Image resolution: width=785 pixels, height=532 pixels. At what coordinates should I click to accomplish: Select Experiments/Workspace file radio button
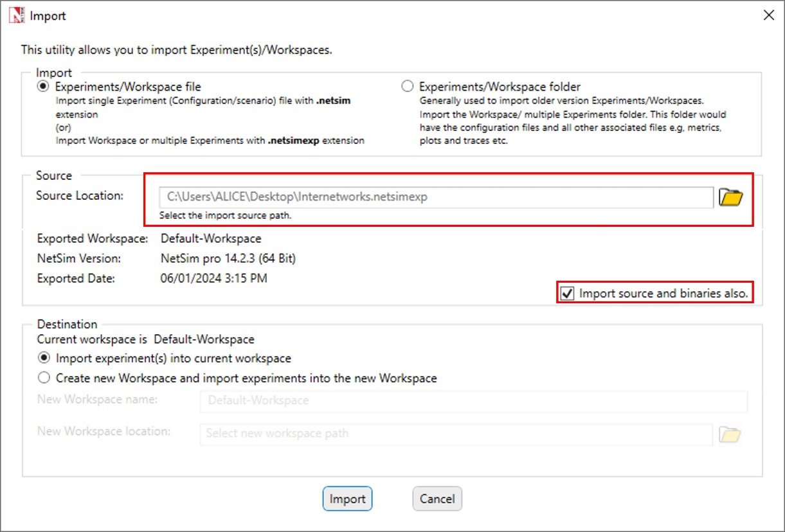coord(43,86)
